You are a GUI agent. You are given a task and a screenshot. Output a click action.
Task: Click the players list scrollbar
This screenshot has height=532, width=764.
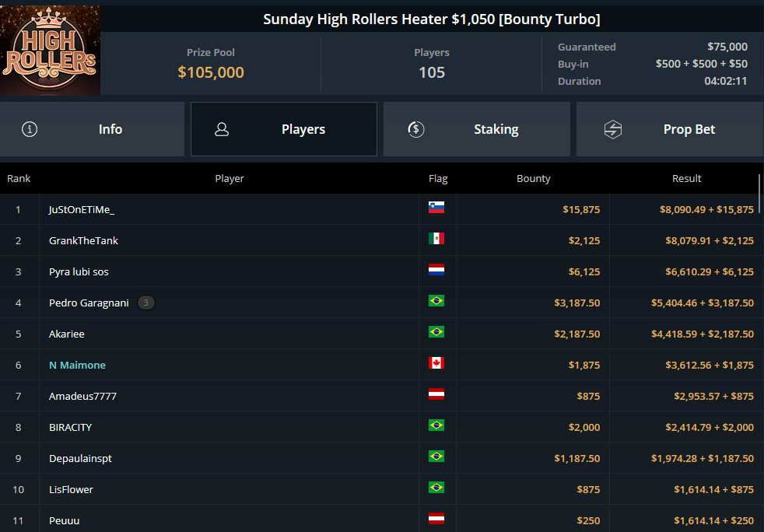tap(759, 193)
